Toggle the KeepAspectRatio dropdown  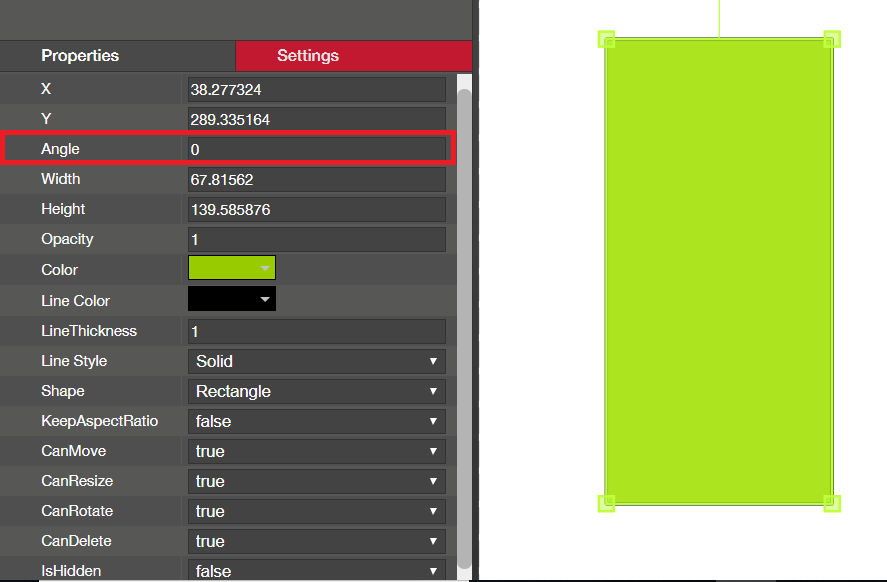[316, 421]
